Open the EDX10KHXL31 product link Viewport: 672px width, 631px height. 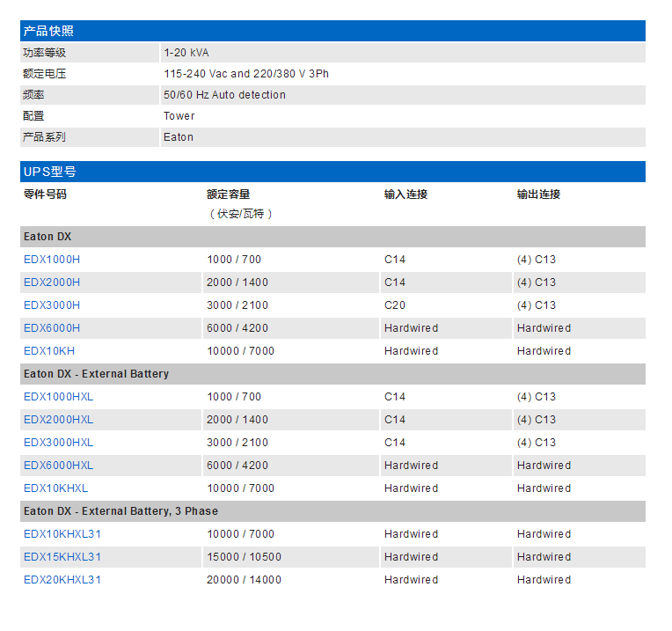click(x=62, y=534)
